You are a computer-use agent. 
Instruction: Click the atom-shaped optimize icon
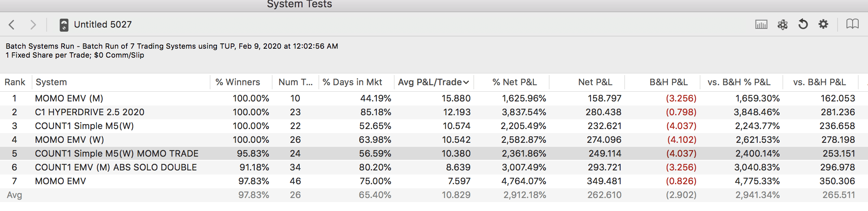click(782, 24)
